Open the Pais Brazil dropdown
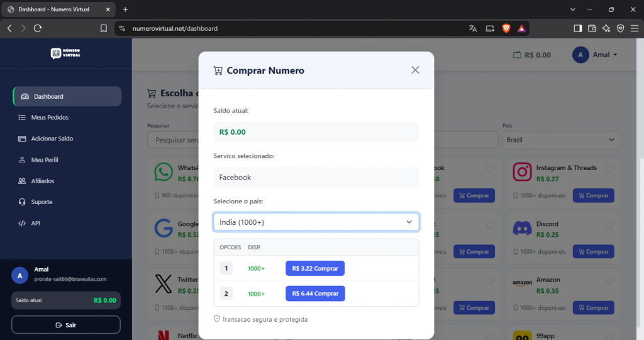This screenshot has height=340, width=644. [562, 140]
